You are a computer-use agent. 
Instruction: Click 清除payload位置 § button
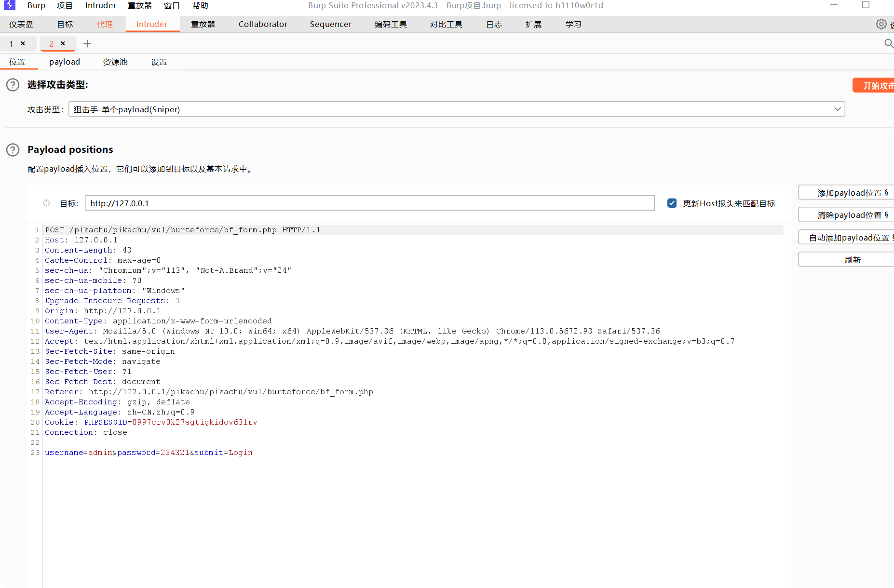(x=847, y=215)
